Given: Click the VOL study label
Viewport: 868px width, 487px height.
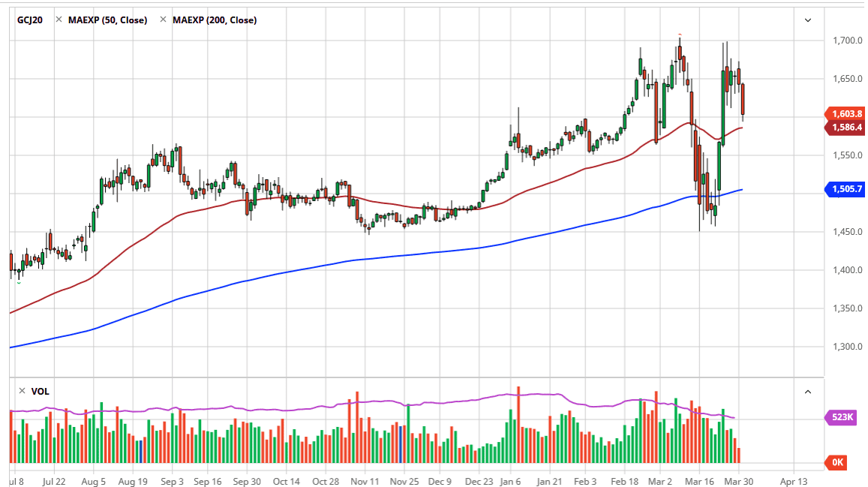Looking at the screenshot, I should (x=41, y=391).
